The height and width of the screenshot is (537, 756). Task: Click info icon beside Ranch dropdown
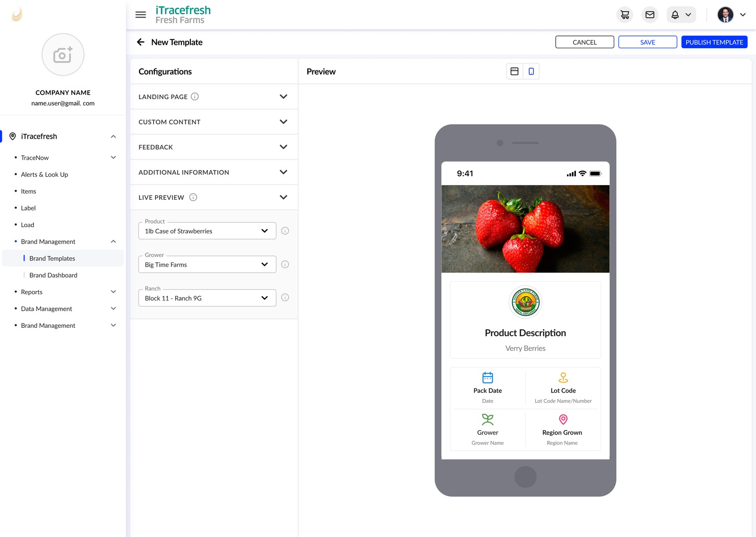[x=285, y=298]
